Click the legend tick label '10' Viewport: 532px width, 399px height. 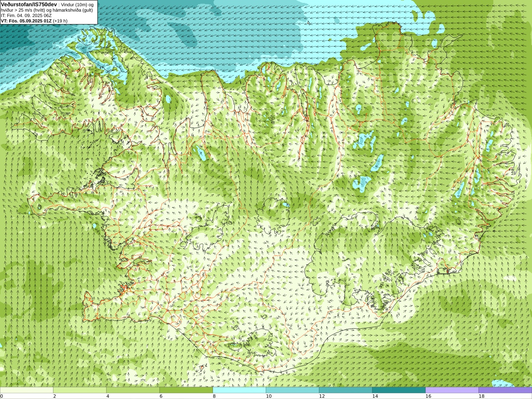click(x=268, y=396)
